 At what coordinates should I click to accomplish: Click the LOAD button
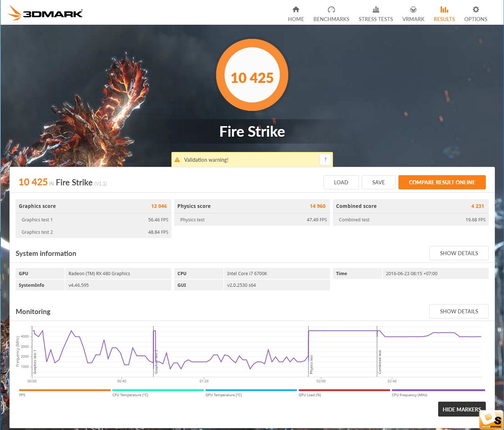tap(341, 182)
